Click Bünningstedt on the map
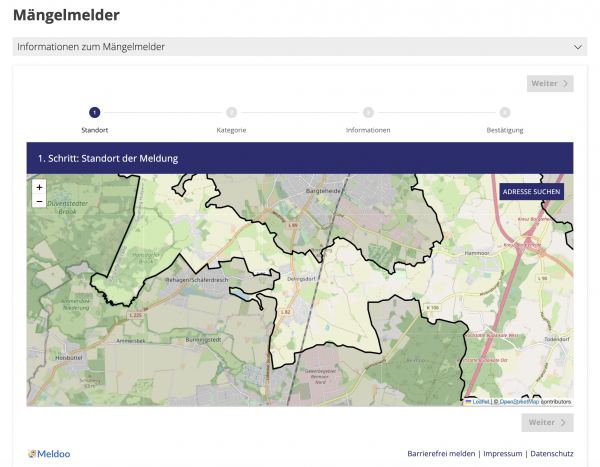This screenshot has width=600, height=467. click(203, 340)
